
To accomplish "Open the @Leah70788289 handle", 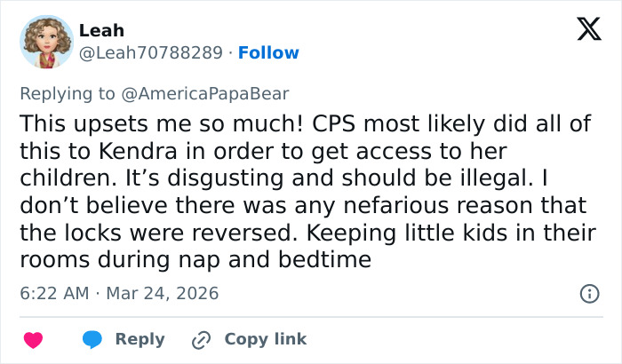I will (x=151, y=52).
